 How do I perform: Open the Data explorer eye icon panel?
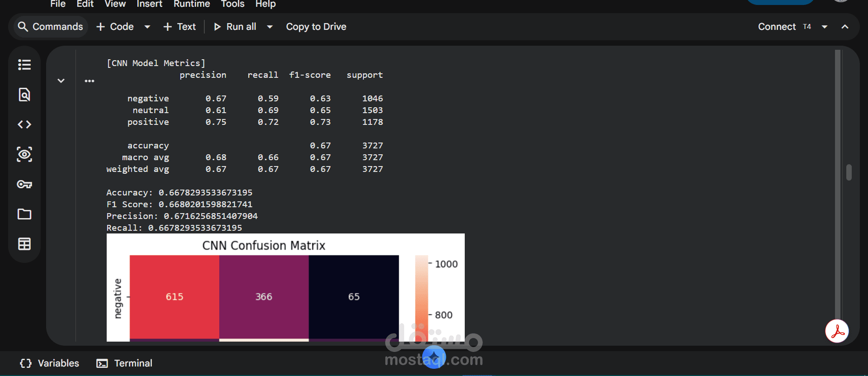pos(24,154)
